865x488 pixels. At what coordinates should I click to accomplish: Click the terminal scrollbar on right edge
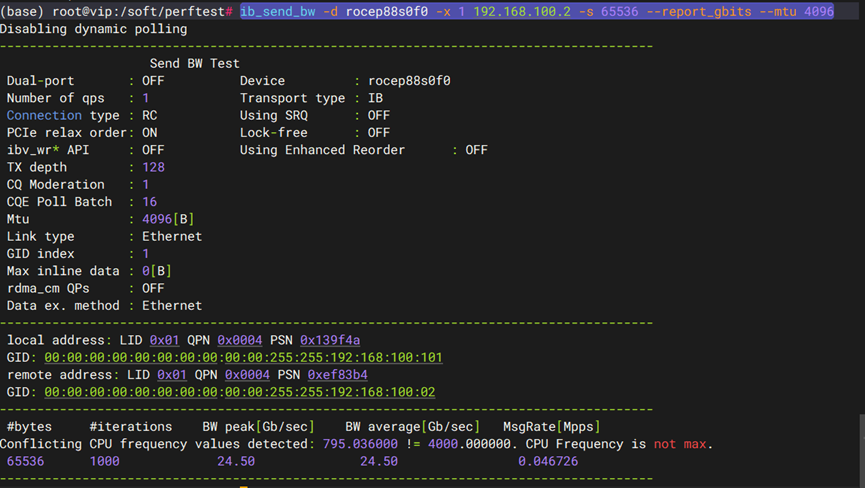point(860,450)
